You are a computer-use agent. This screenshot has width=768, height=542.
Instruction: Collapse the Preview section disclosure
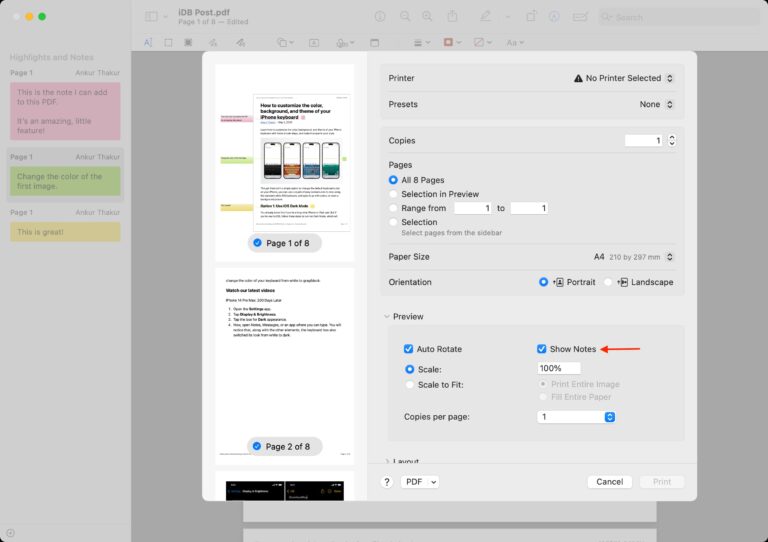pyautogui.click(x=386, y=317)
